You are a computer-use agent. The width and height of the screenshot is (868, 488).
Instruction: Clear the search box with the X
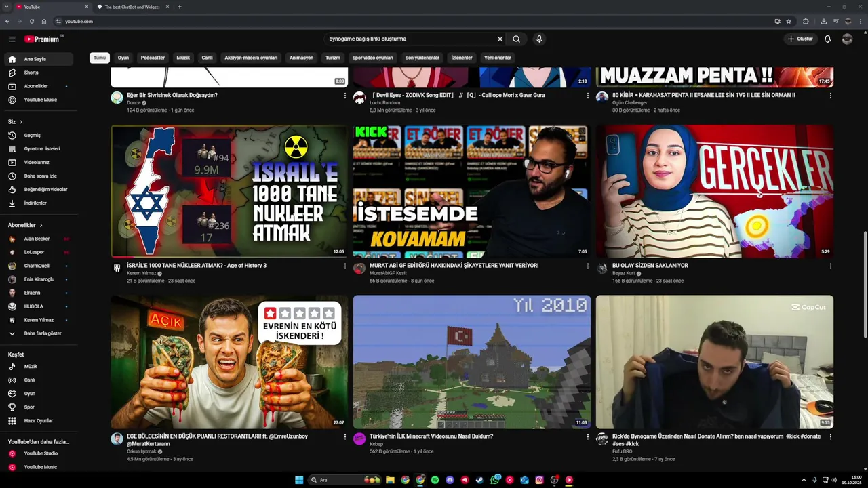coord(500,39)
